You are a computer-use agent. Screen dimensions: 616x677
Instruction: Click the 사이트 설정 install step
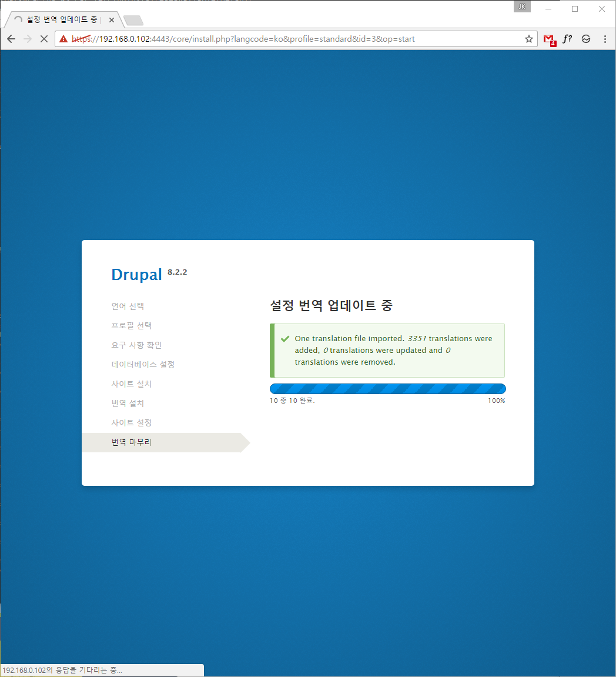[132, 423]
